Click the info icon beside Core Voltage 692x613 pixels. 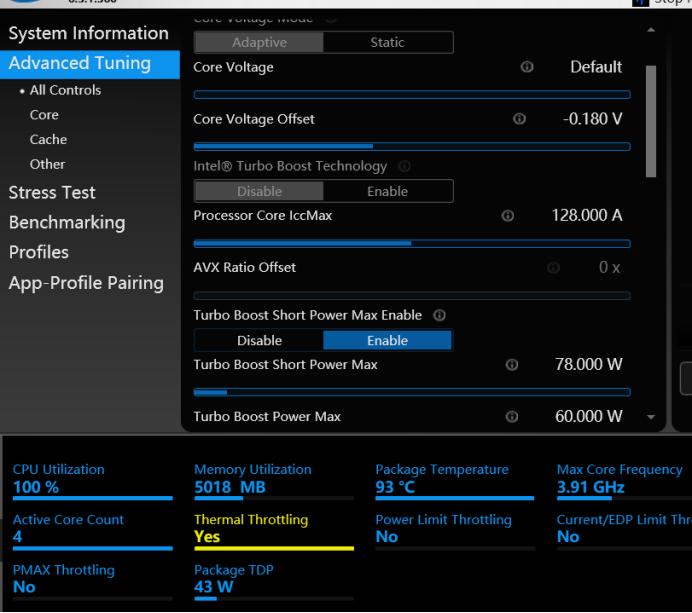(x=526, y=68)
